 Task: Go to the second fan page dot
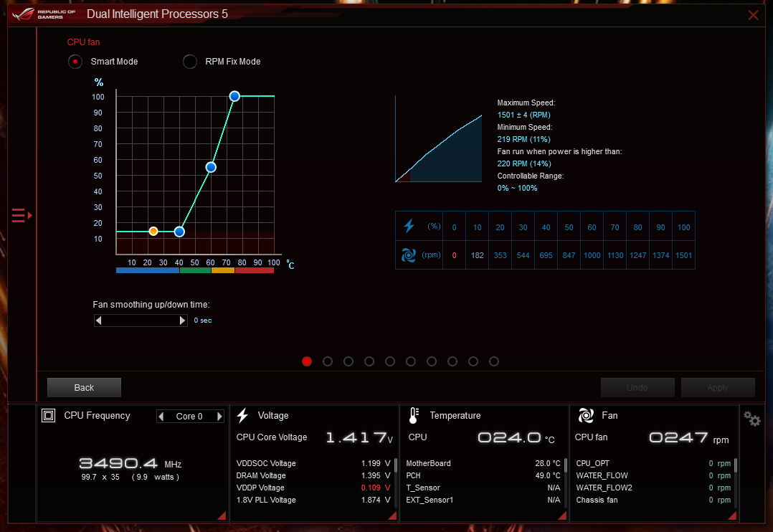click(x=327, y=361)
